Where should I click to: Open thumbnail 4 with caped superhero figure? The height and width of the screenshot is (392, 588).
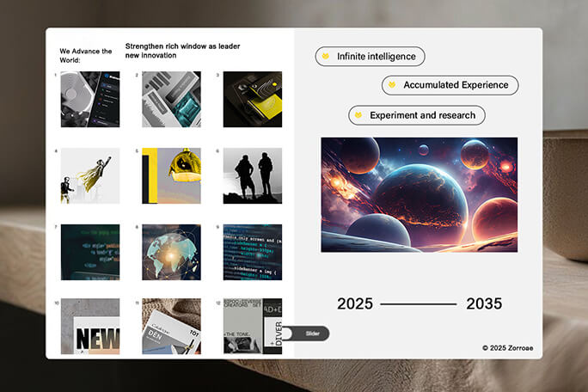coord(90,175)
